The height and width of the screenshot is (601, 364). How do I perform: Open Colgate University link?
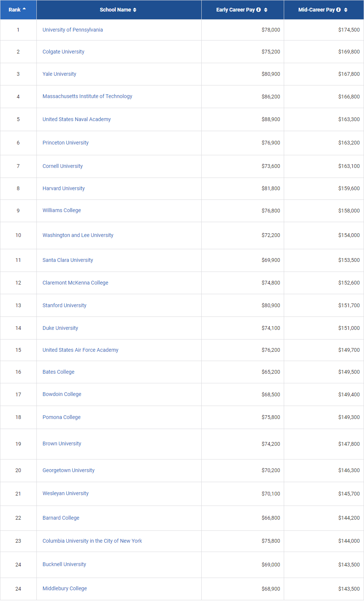(64, 52)
